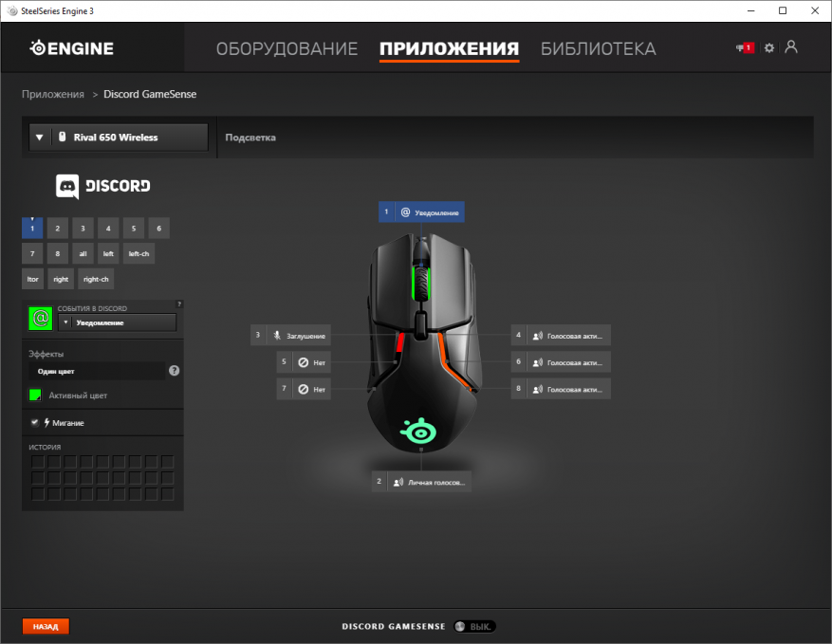The width and height of the screenshot is (832, 644).
Task: Minimize the SteelSeries Engine window
Action: (x=750, y=10)
